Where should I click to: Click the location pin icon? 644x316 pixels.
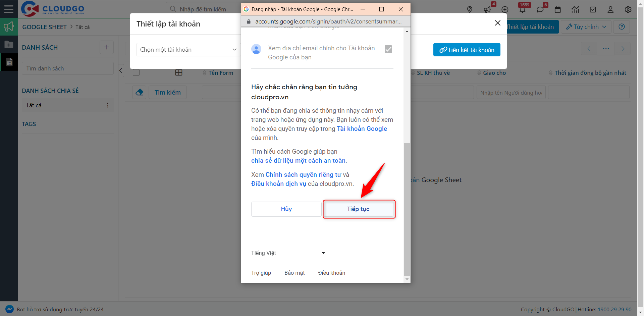(470, 10)
